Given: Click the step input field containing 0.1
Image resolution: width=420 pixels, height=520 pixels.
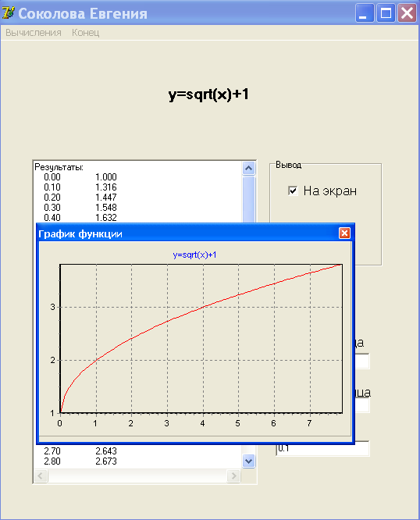Looking at the screenshot, I should [322, 449].
